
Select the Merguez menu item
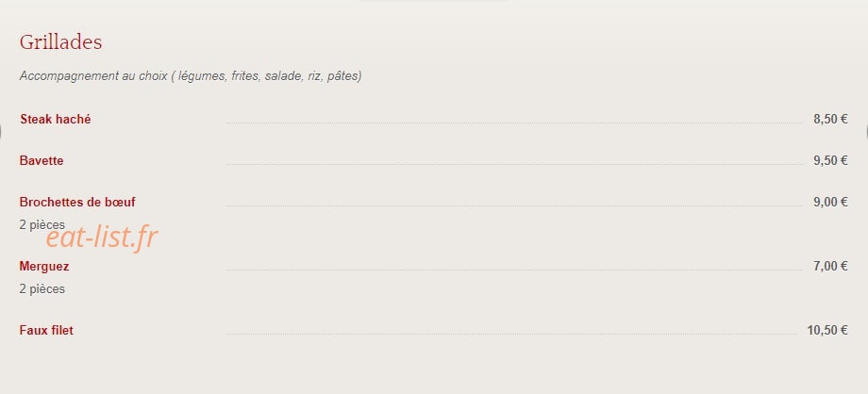coord(44,266)
